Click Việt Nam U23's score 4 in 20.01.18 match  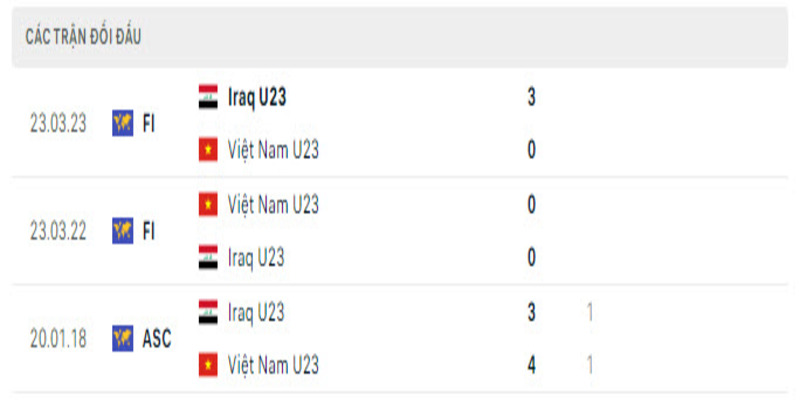(x=531, y=365)
